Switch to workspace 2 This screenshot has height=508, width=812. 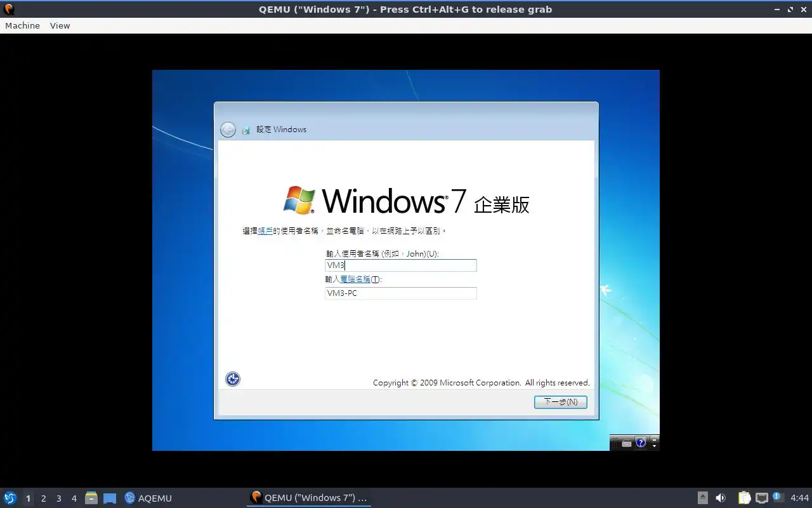coord(43,498)
